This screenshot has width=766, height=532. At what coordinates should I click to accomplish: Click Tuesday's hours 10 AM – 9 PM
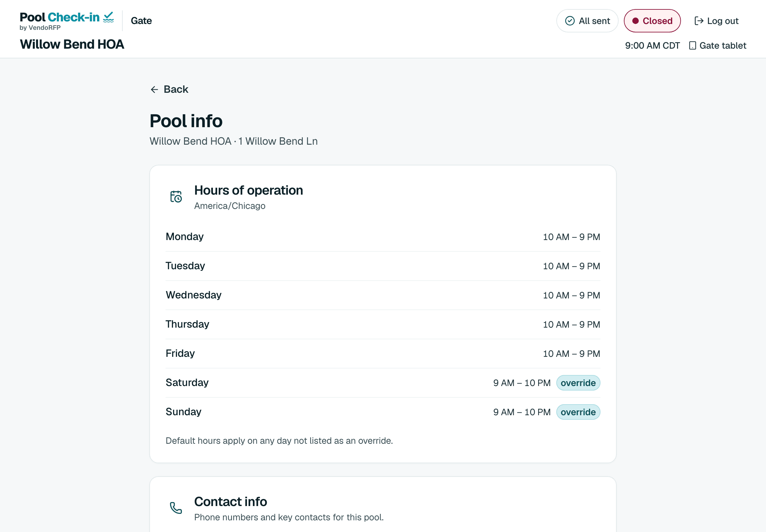tap(572, 266)
